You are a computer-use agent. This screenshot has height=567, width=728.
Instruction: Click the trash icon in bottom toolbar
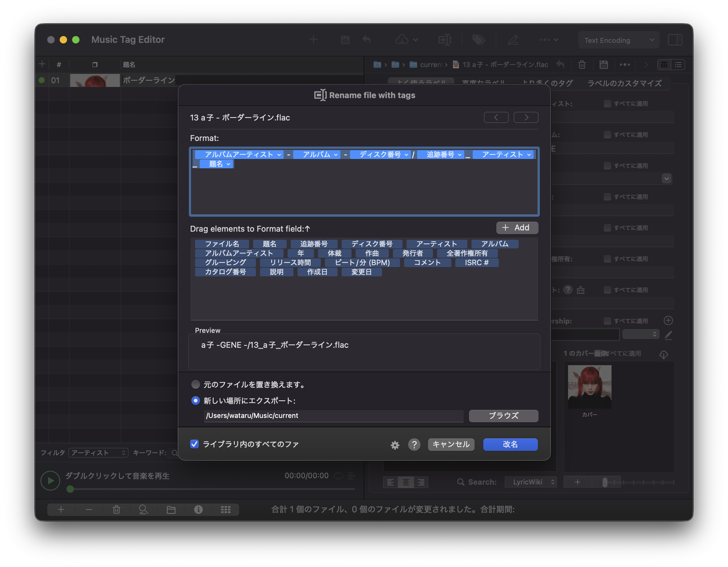pyautogui.click(x=116, y=509)
